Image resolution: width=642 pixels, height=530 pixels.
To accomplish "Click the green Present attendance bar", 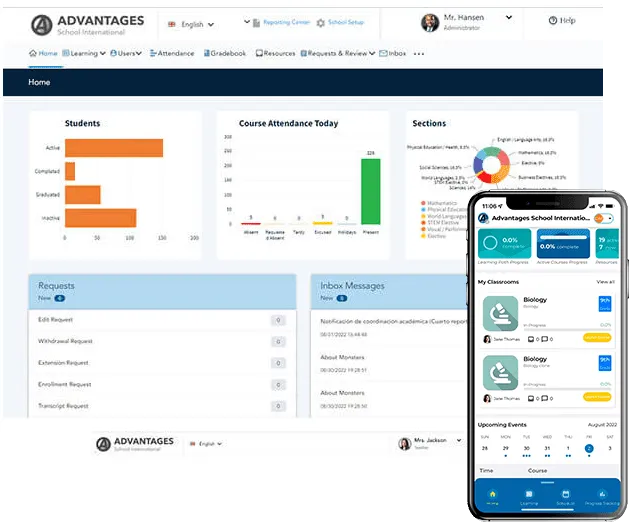I will point(370,191).
